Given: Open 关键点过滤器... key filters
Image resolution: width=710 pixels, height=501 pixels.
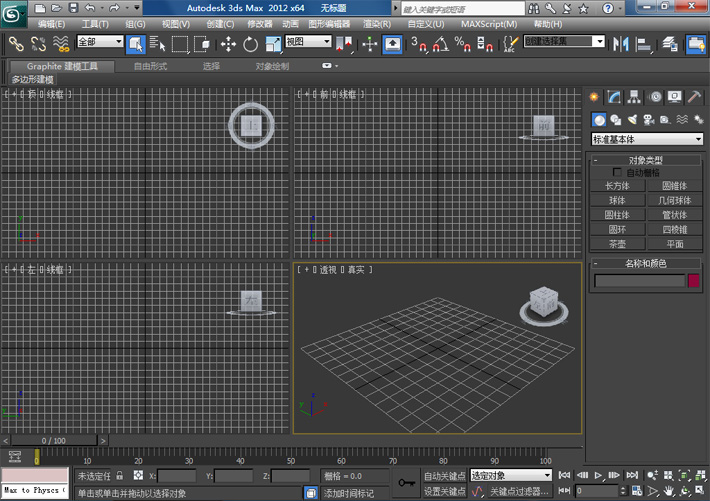Looking at the screenshot, I should (x=519, y=491).
